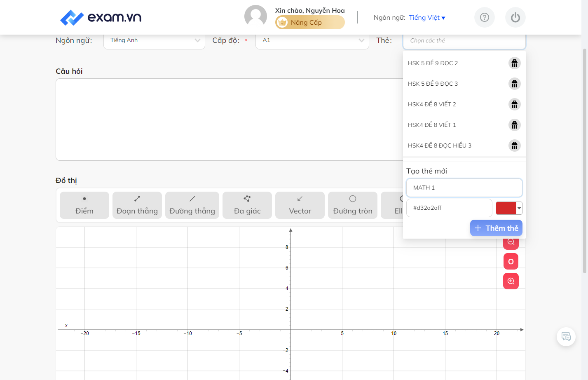Select the Điểm point tool
The width and height of the screenshot is (588, 380).
84,205
